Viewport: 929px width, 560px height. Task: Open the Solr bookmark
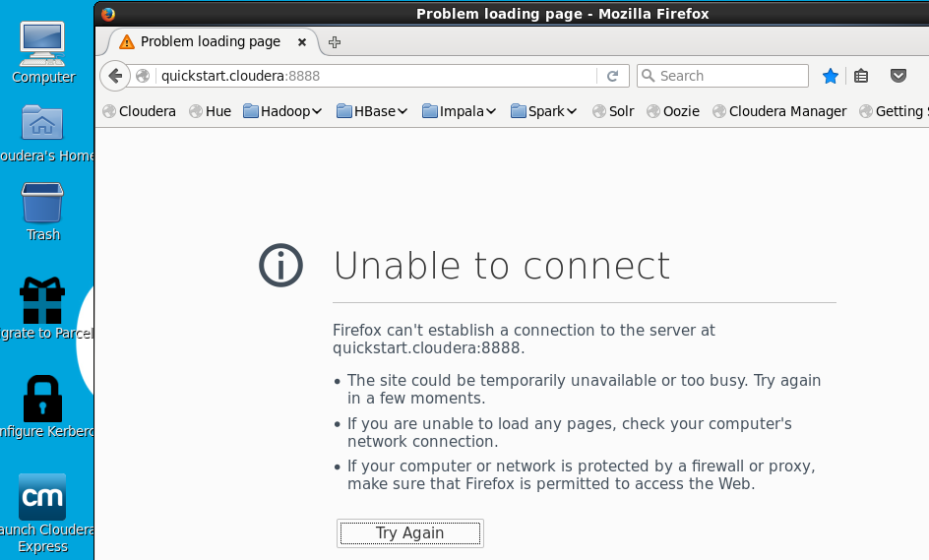click(x=614, y=111)
